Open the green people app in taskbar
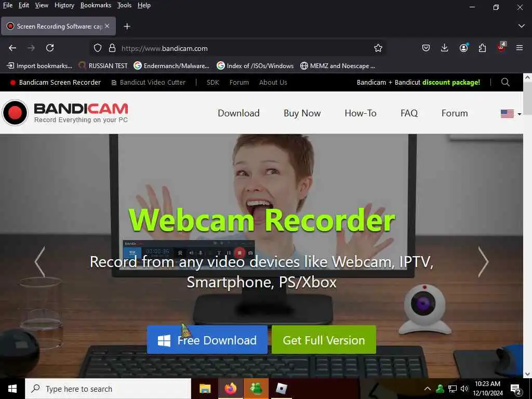 click(x=256, y=389)
